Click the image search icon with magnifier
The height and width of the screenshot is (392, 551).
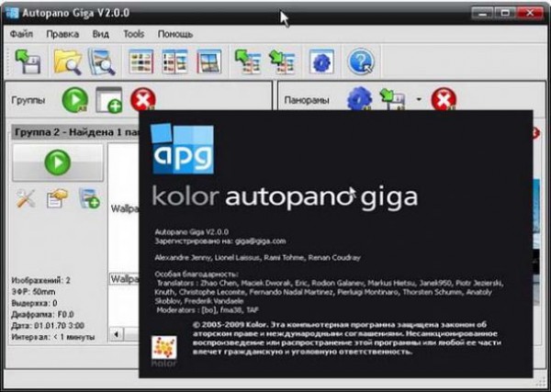[102, 62]
